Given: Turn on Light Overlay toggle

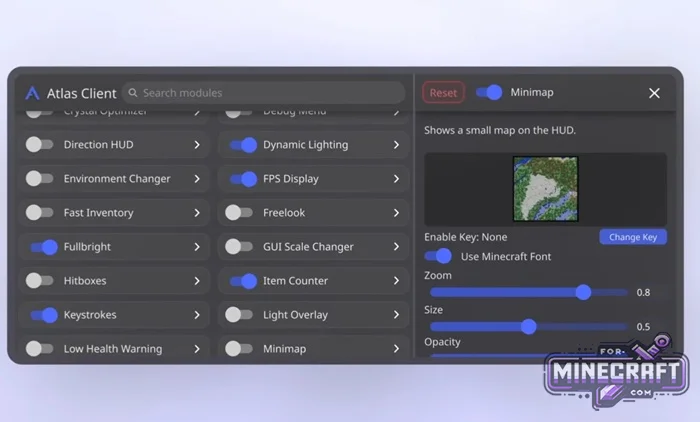Looking at the screenshot, I should [239, 315].
